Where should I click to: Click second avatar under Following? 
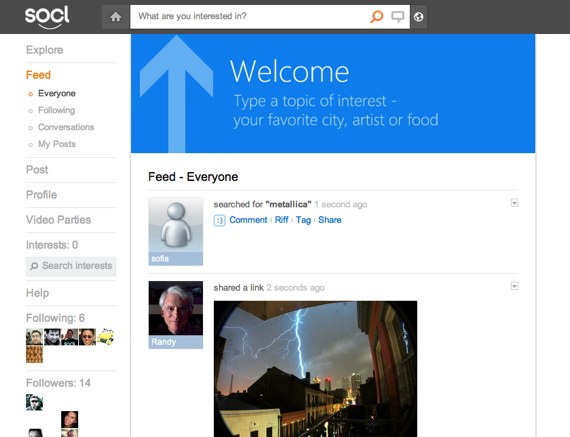click(x=52, y=337)
